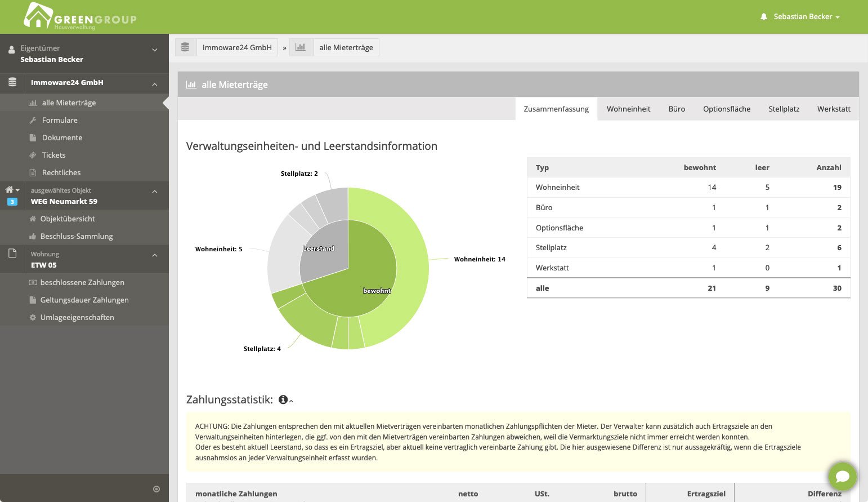Click the bar chart icon beside alle Mieterträge in the sidebar

point(33,103)
